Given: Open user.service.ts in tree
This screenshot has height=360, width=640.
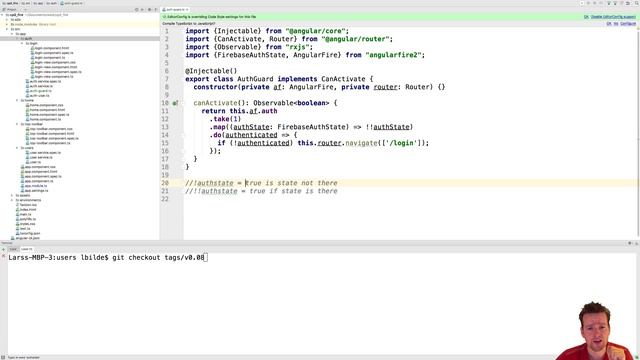Looking at the screenshot, I should 41,157.
